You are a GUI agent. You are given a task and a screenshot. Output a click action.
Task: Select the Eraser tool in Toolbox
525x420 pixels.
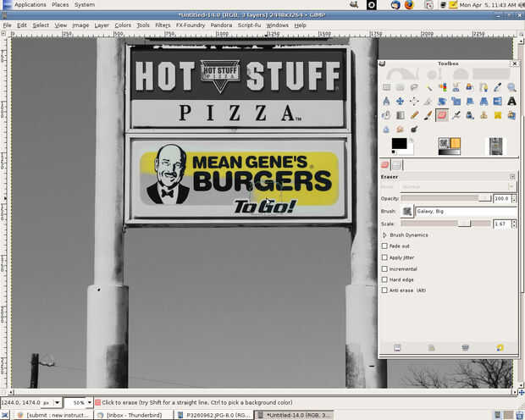[x=442, y=115]
